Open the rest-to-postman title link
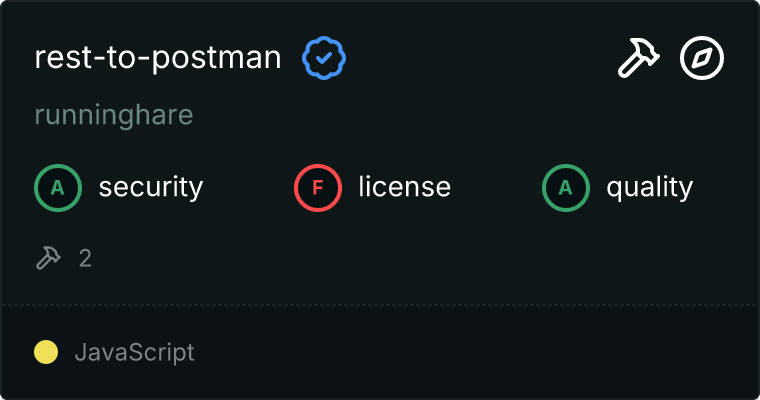 158,58
